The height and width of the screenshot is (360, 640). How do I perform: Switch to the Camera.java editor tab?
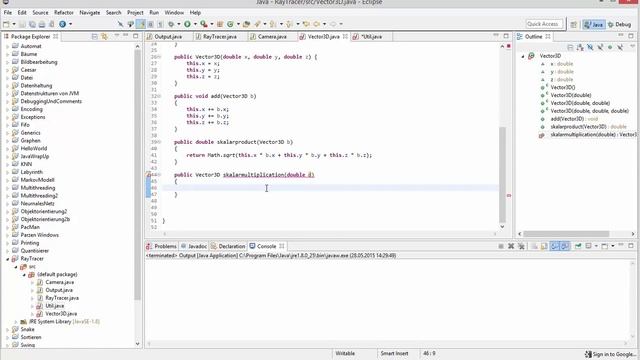(x=272, y=37)
